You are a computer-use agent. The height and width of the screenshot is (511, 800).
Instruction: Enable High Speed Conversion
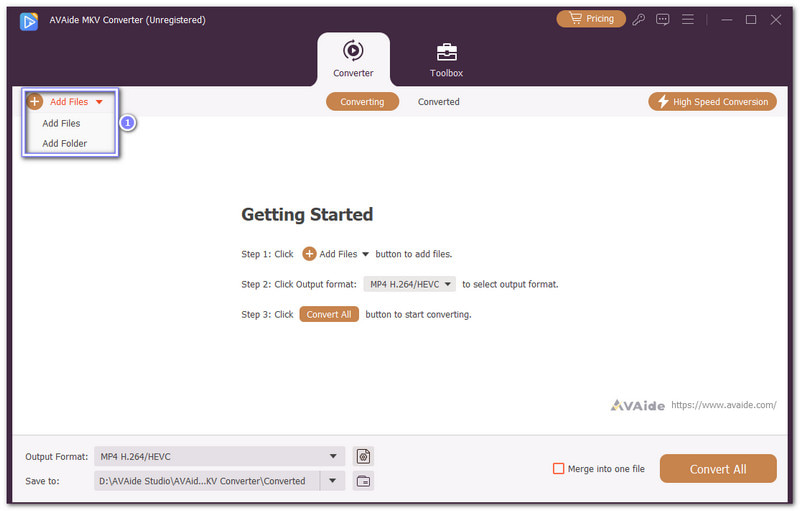[x=712, y=101]
